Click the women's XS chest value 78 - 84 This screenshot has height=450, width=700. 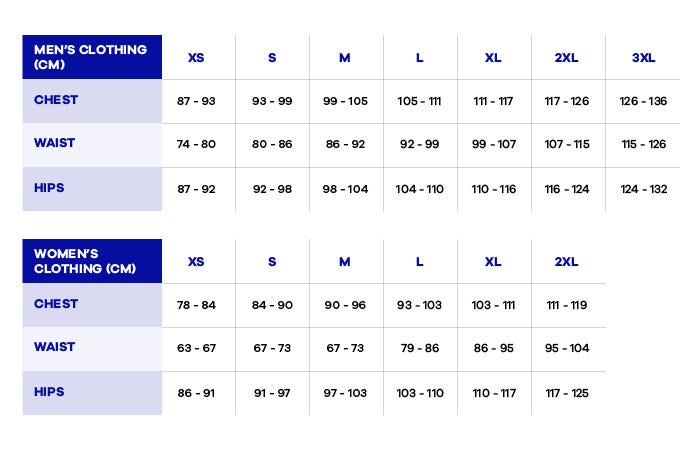(196, 305)
